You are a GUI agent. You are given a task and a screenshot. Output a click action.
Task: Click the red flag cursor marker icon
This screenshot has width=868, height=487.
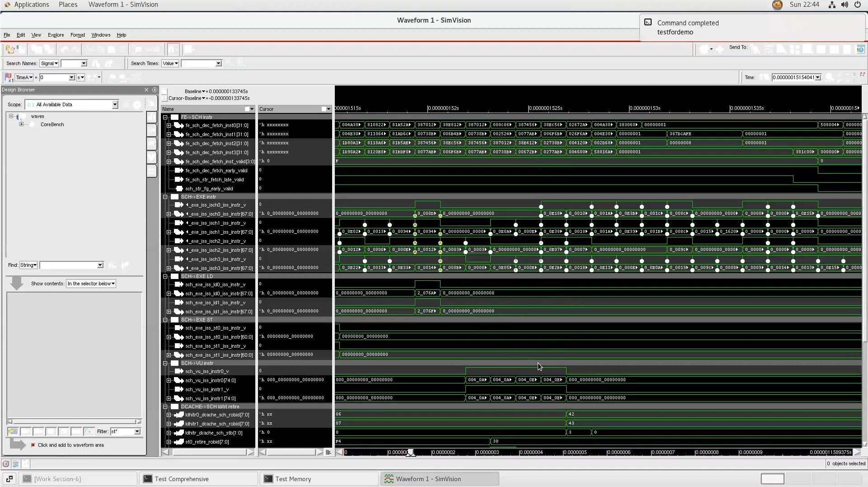[x=8, y=77]
